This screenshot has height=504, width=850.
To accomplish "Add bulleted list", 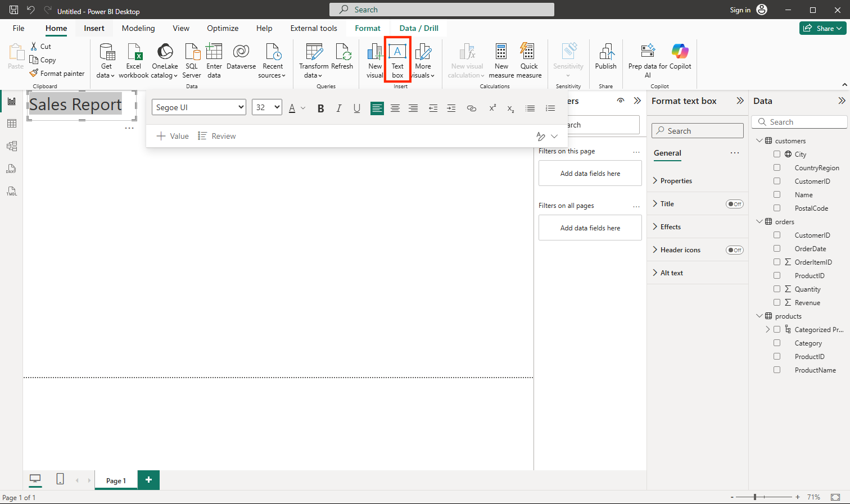I will pos(530,108).
